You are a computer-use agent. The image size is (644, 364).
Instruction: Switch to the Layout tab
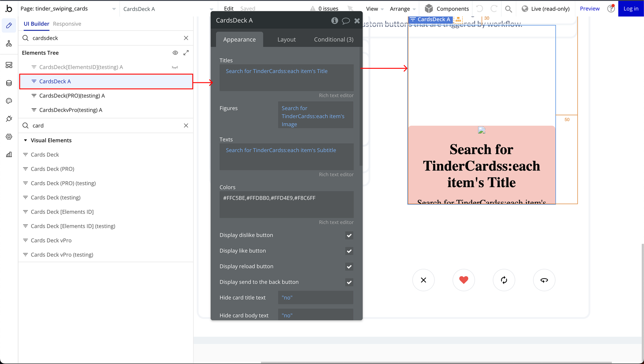(x=286, y=40)
